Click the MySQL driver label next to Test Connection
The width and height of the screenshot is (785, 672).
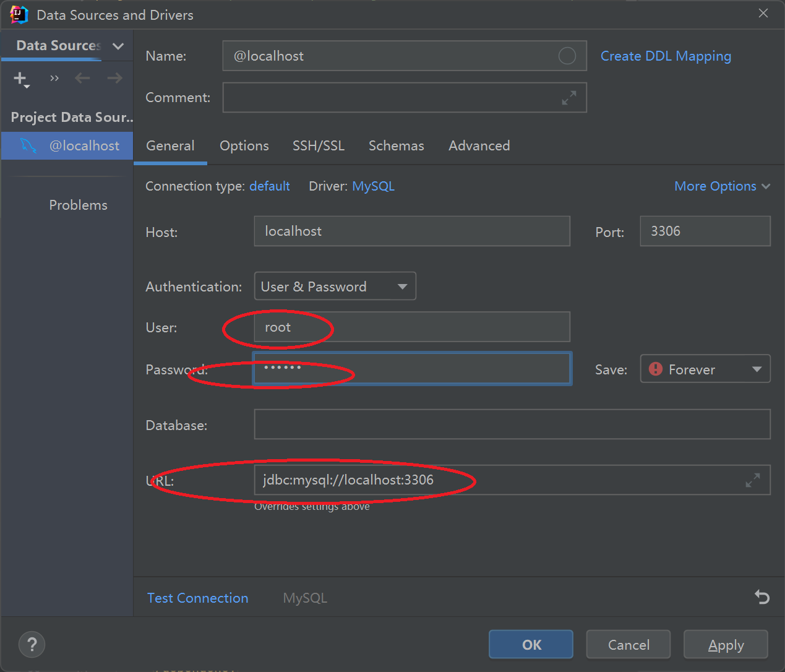click(305, 598)
